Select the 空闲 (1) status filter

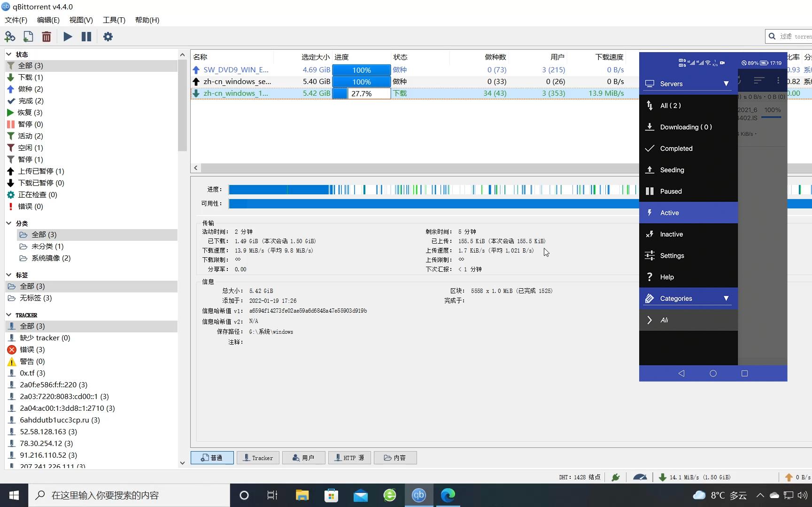tap(92, 148)
